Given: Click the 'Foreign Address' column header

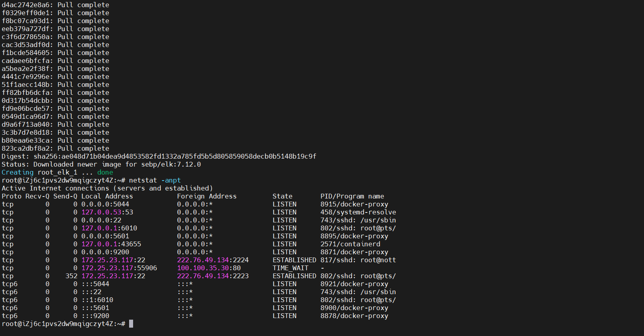Looking at the screenshot, I should click(207, 196).
